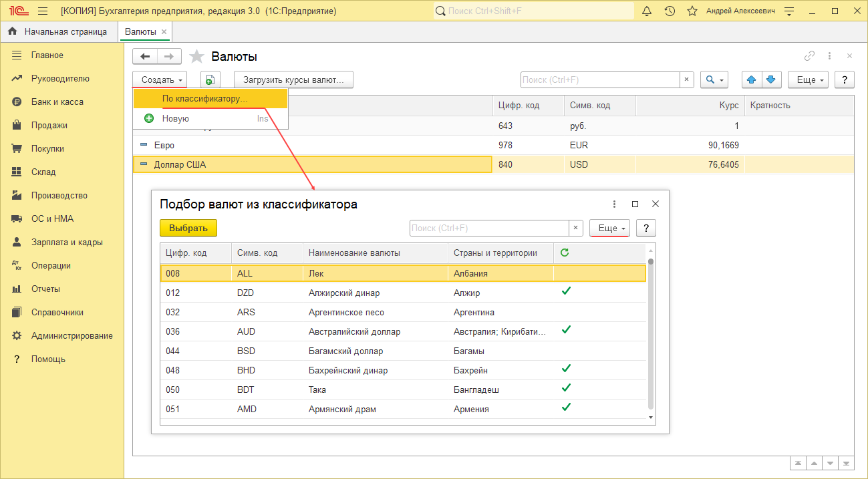Open the history clock icon
Screen dimensions: 868x479
[x=670, y=11]
